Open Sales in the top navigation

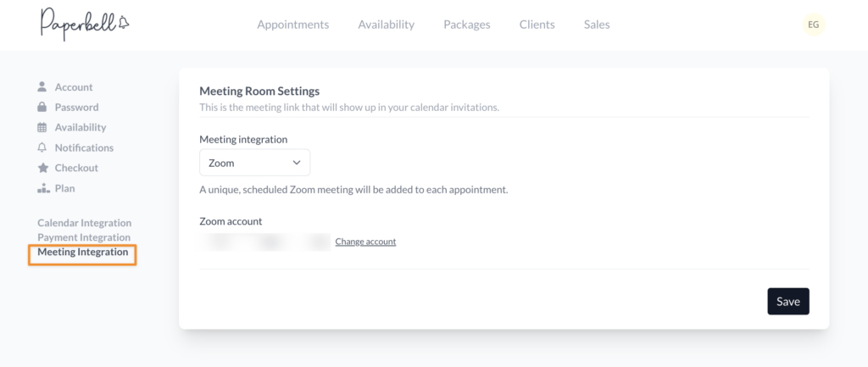tap(596, 25)
